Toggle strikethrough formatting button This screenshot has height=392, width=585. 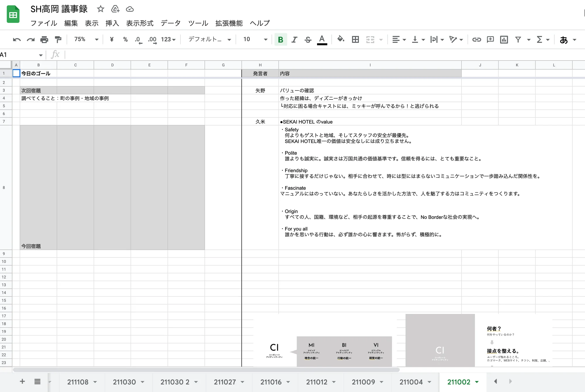308,39
